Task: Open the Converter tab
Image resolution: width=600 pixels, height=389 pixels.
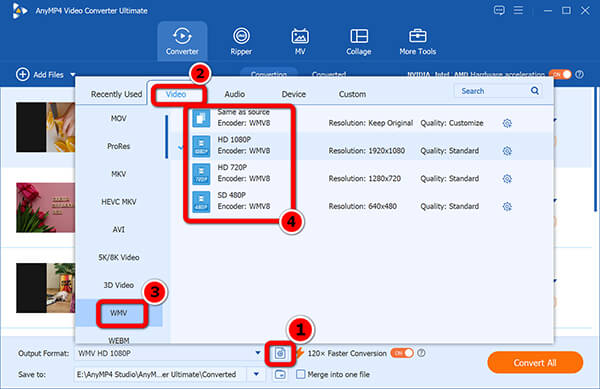Action: tap(182, 41)
